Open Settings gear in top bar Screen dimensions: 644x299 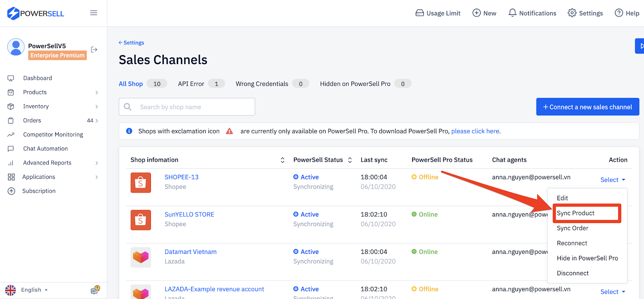(x=585, y=13)
